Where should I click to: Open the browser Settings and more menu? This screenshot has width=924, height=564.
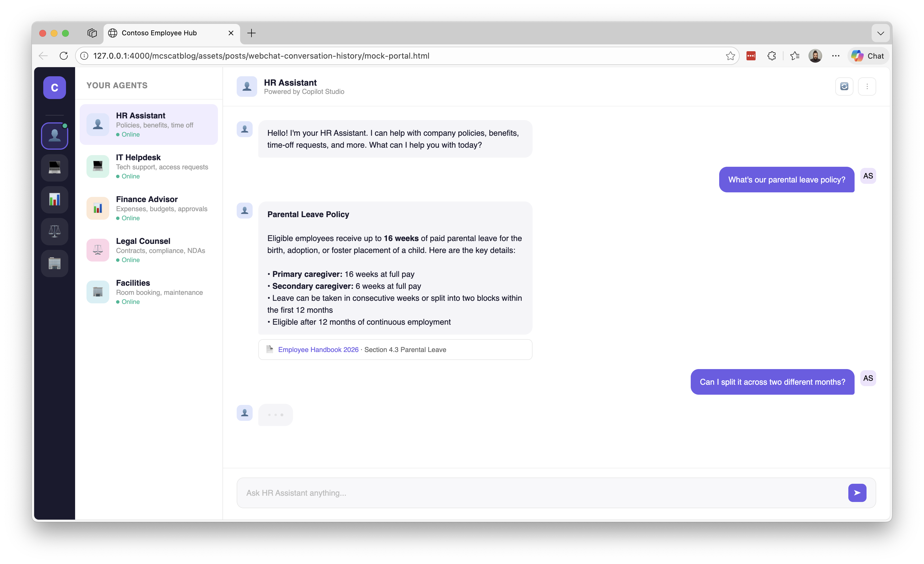836,56
